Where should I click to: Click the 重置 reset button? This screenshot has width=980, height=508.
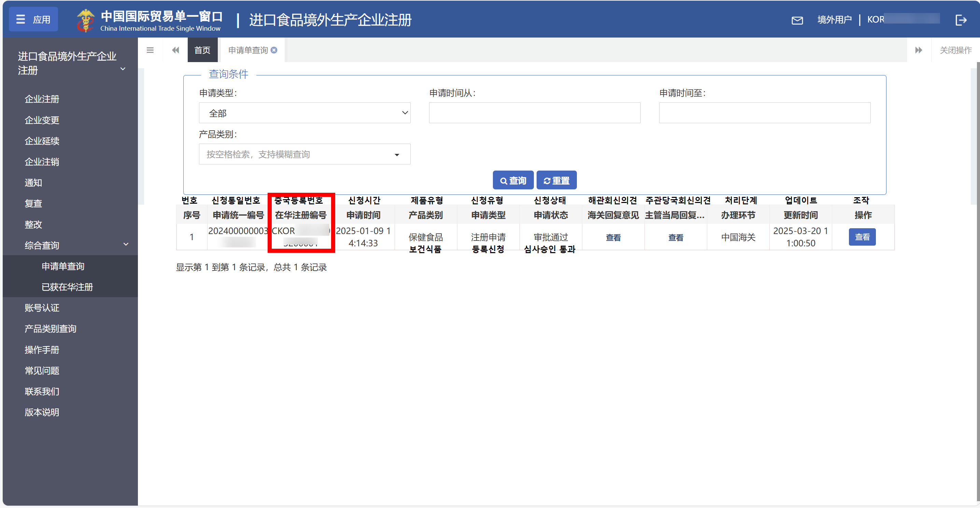[557, 180]
